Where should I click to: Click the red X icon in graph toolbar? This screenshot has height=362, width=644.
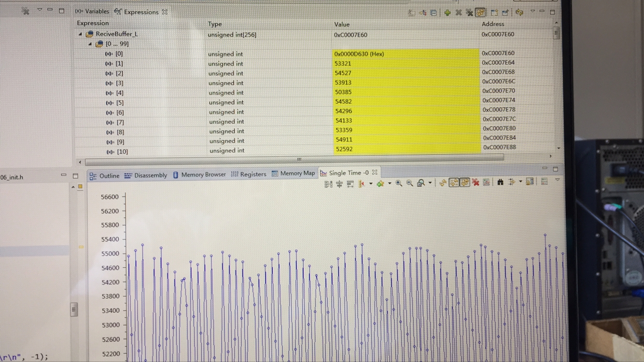tap(476, 182)
